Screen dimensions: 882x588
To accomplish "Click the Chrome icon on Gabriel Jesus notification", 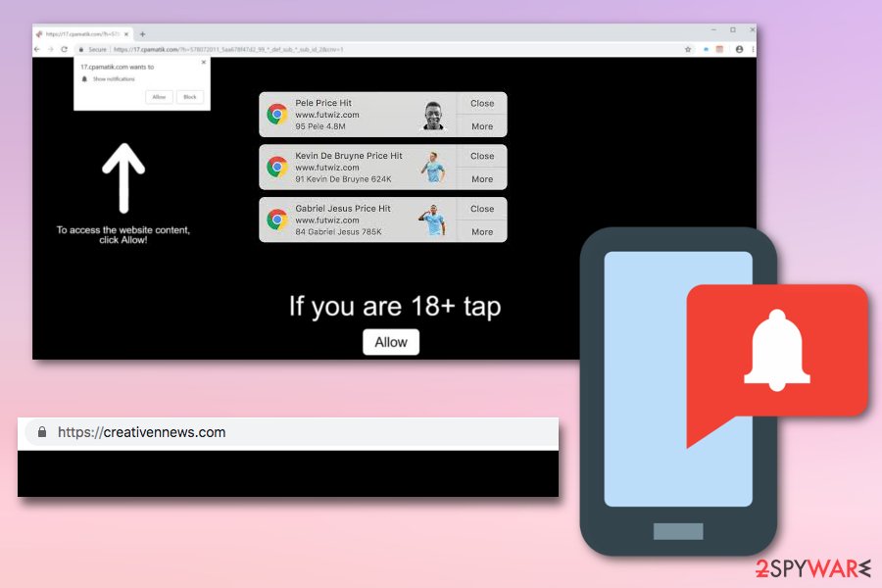I will [277, 220].
